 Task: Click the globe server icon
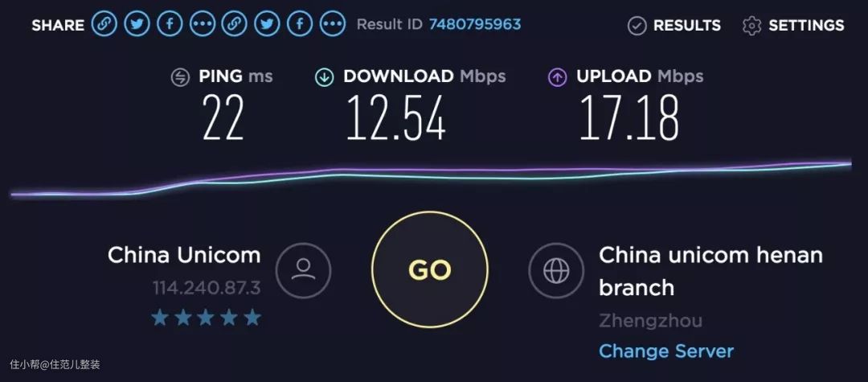coord(556,271)
